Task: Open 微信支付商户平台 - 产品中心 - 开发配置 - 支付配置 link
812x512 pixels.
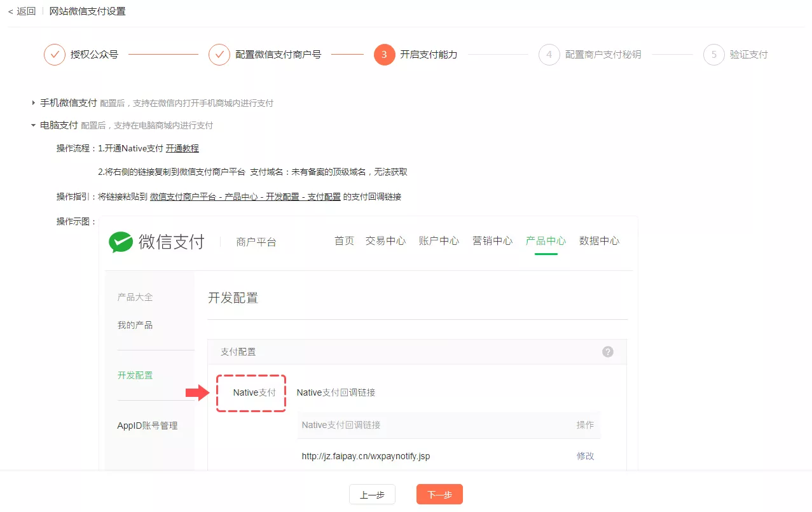Action: (x=245, y=197)
